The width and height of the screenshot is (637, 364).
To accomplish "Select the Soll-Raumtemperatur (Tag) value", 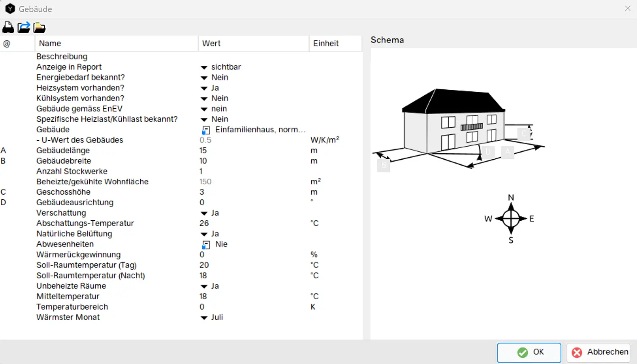I will click(204, 265).
